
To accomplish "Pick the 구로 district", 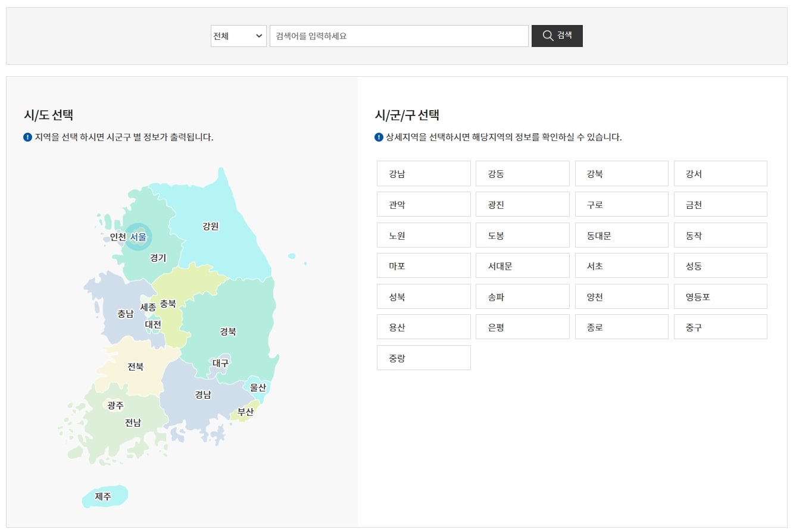I will click(x=622, y=204).
